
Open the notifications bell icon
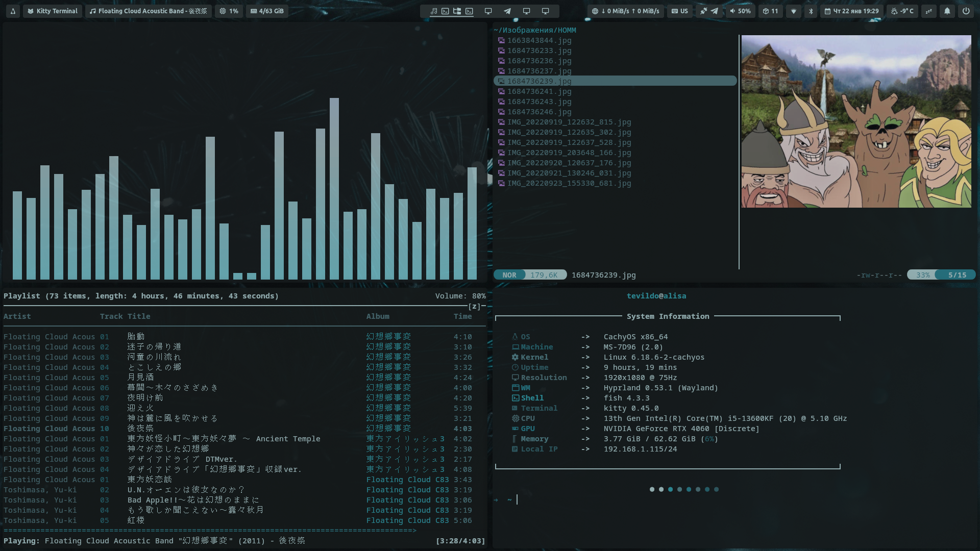click(x=947, y=11)
